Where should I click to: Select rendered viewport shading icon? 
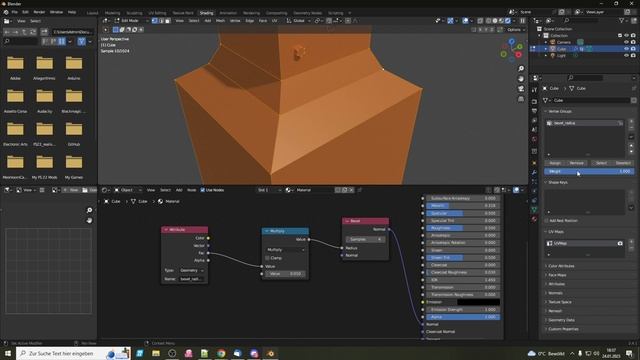508,21
